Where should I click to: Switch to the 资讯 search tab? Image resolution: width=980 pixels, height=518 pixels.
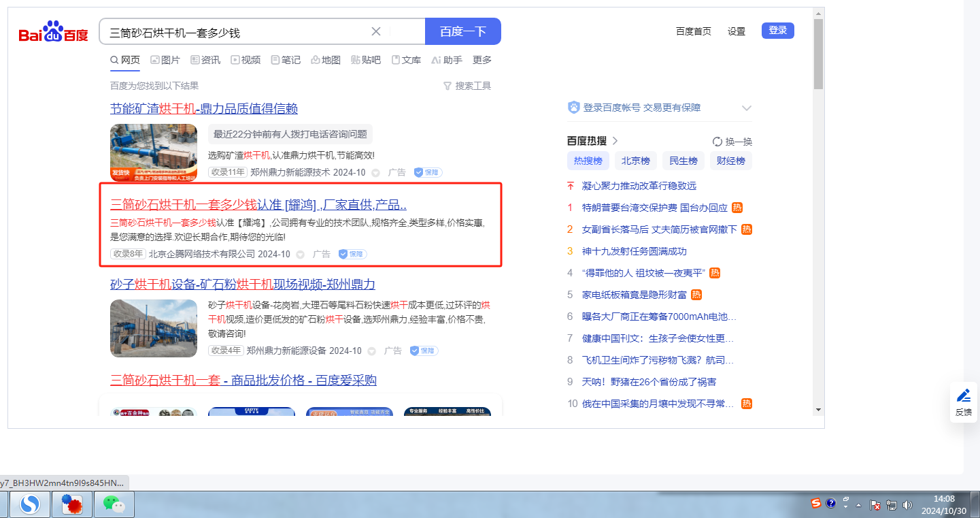pos(205,60)
